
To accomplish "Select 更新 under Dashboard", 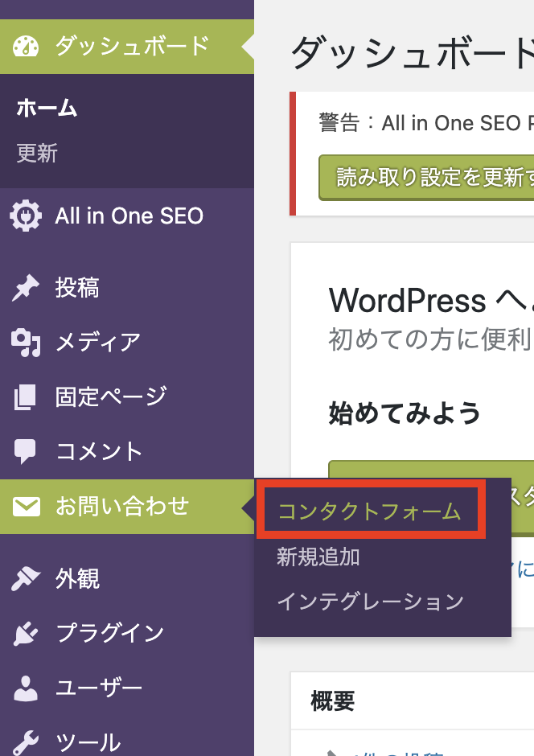I will [x=37, y=154].
